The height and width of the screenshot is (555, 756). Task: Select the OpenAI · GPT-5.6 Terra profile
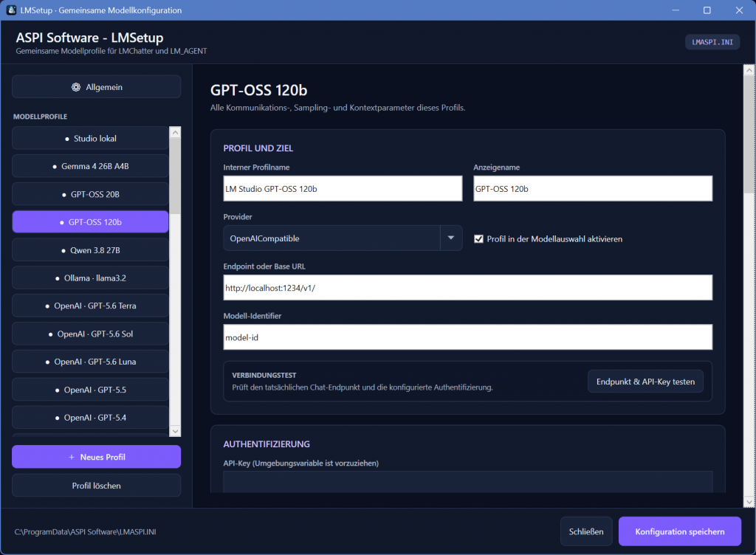[90, 306]
